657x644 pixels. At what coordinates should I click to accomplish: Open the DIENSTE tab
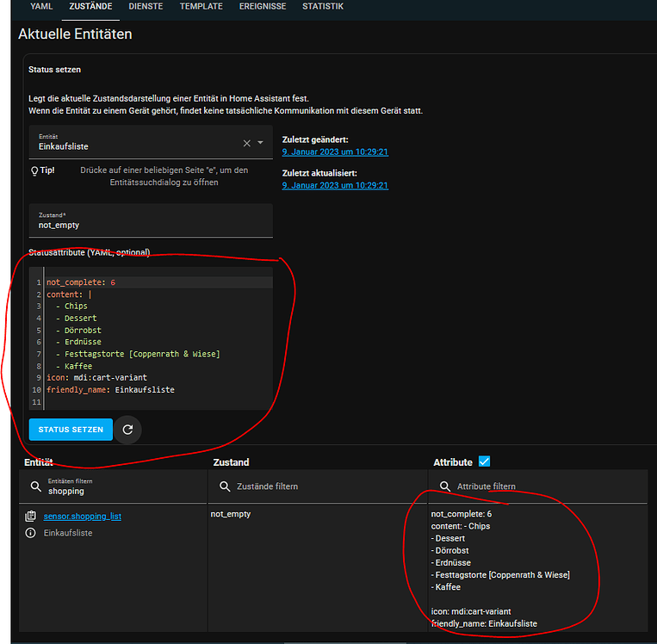[x=146, y=6]
